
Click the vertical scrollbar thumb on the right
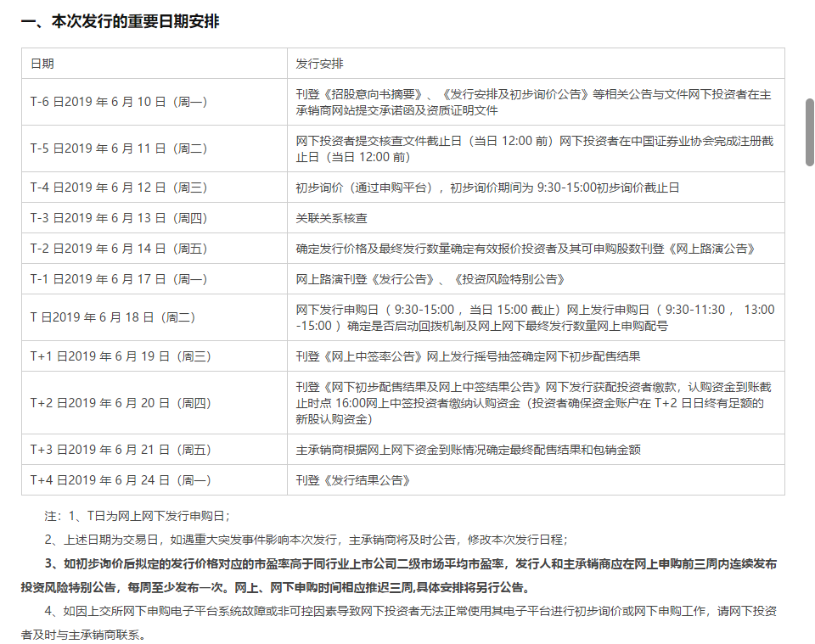click(809, 132)
